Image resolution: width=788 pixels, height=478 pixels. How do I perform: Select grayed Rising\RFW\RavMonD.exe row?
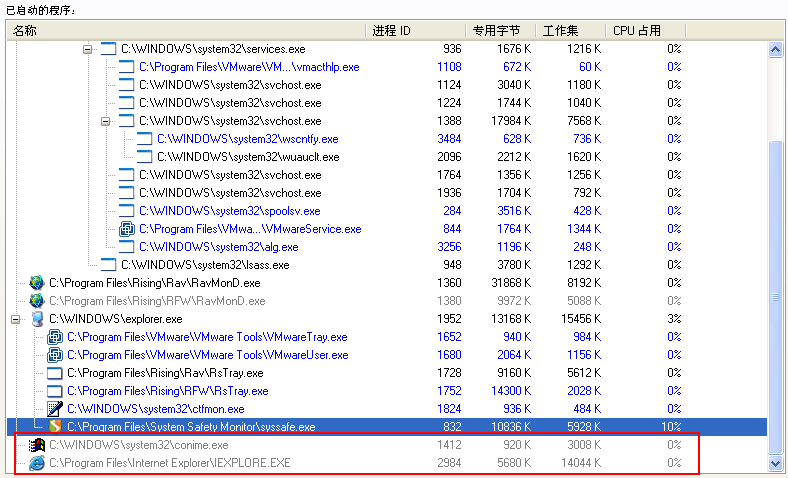click(x=387, y=301)
